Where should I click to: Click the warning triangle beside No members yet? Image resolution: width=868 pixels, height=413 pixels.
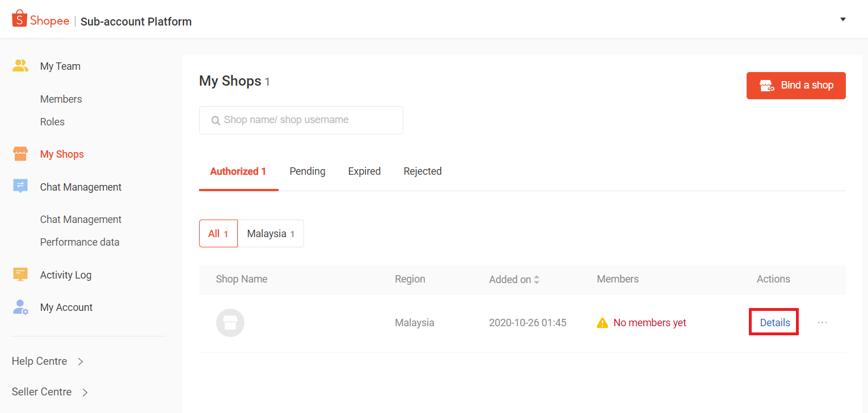[602, 322]
